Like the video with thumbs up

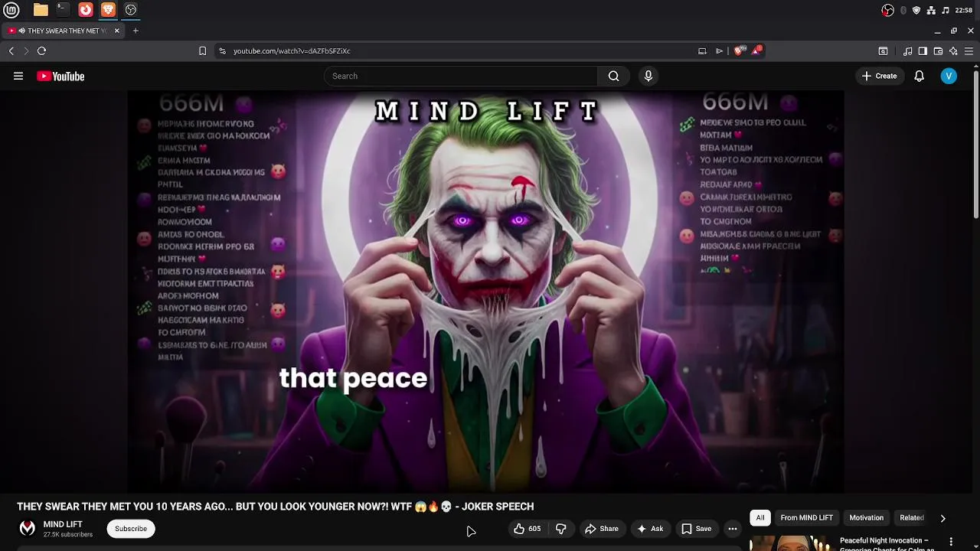(527, 529)
